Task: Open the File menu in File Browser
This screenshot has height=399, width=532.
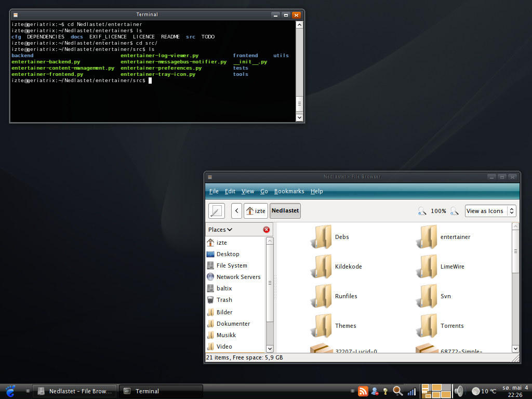Action: coord(214,191)
